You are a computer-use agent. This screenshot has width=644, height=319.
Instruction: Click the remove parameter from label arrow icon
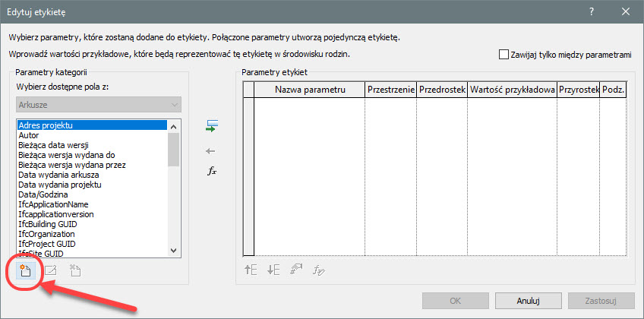212,150
